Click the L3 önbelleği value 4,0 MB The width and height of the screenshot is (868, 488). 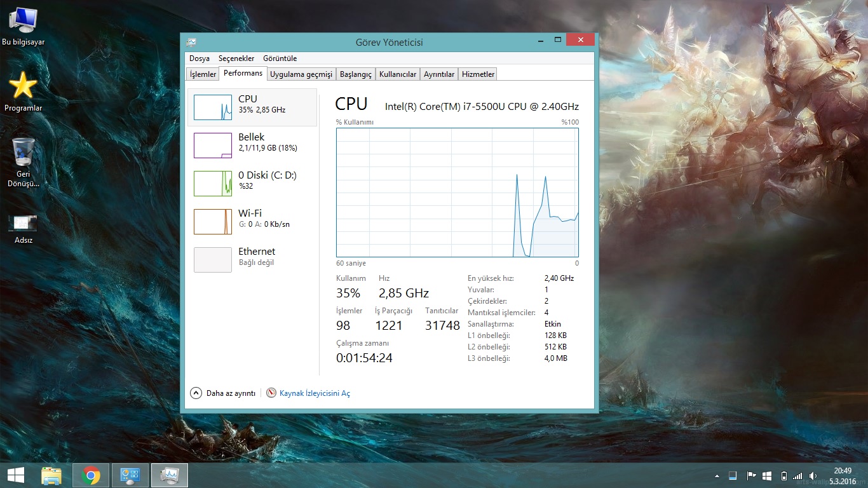556,358
